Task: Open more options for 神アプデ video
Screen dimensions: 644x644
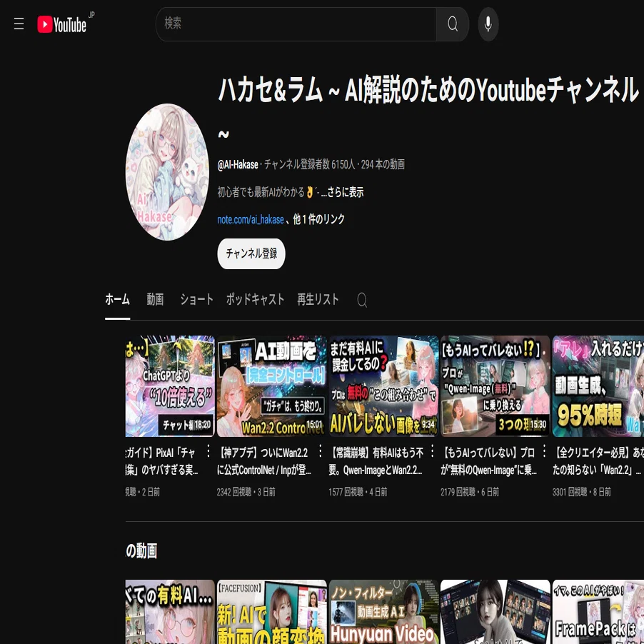Action: [x=321, y=451]
